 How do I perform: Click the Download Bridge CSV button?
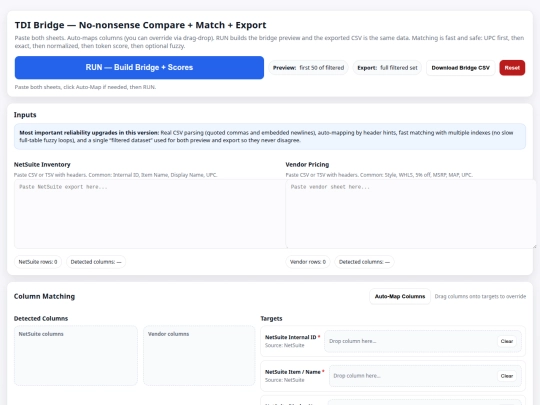pos(460,68)
